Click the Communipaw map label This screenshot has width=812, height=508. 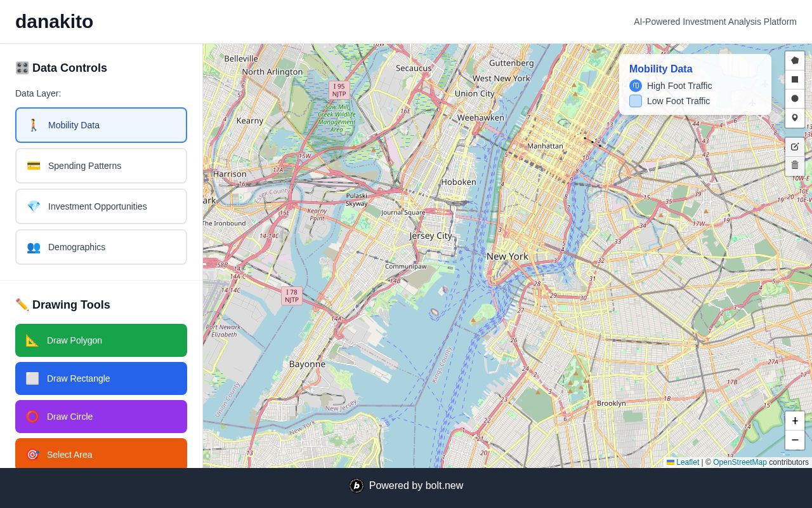pyautogui.click(x=406, y=266)
